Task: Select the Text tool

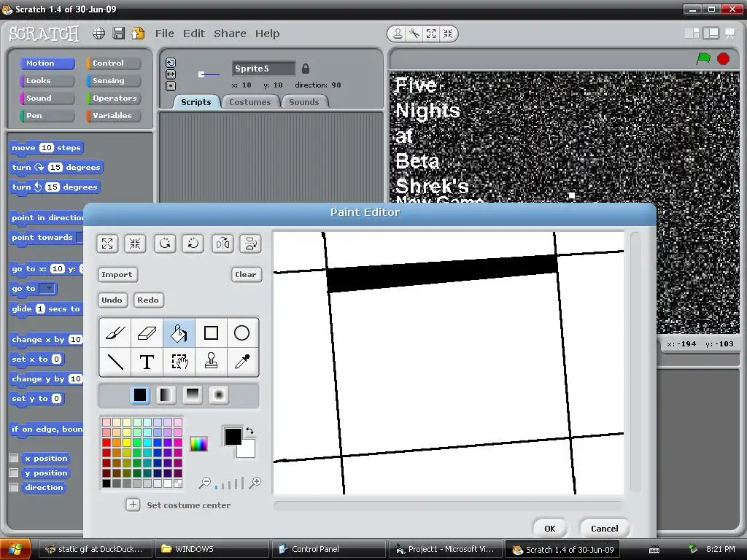Action: pos(147,362)
